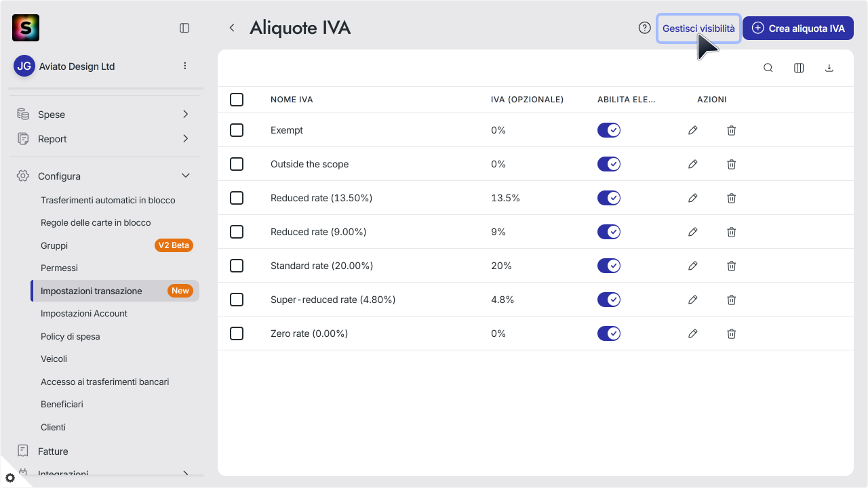The image size is (868, 488).
Task: Click the colorful S app logo
Action: tap(26, 28)
